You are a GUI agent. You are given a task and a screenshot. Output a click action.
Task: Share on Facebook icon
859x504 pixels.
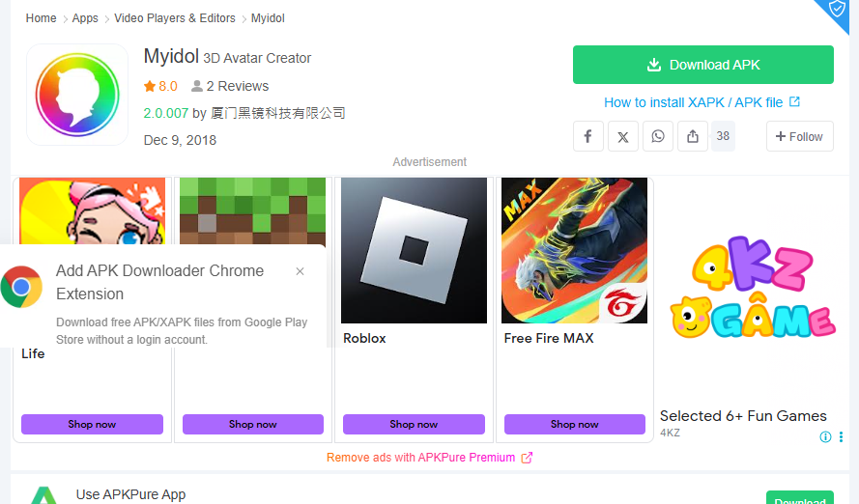click(587, 136)
